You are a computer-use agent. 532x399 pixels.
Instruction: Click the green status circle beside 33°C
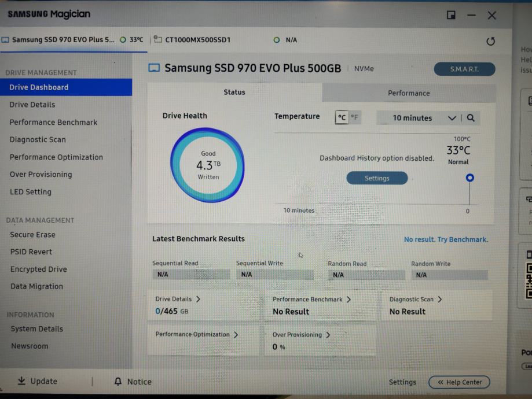click(123, 40)
